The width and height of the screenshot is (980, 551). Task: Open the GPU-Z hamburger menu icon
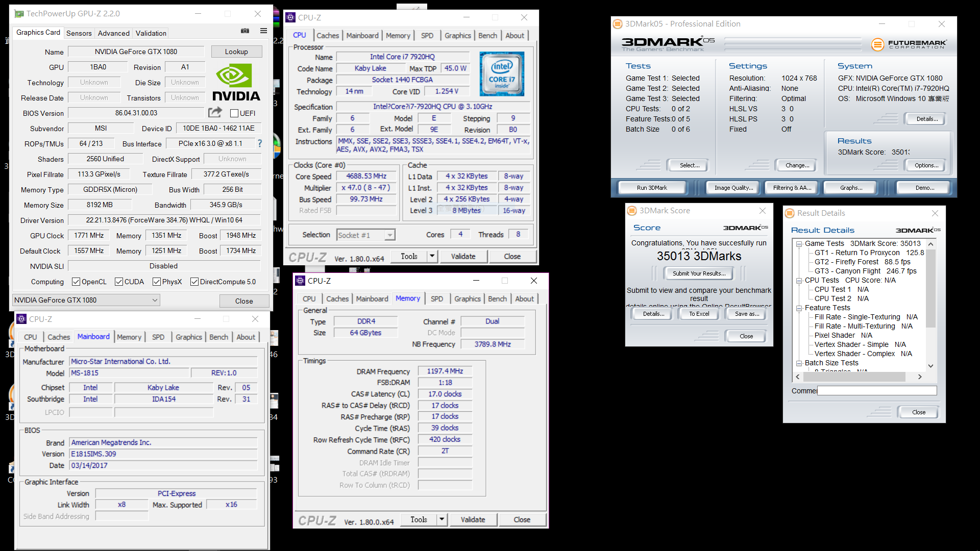pos(263,31)
